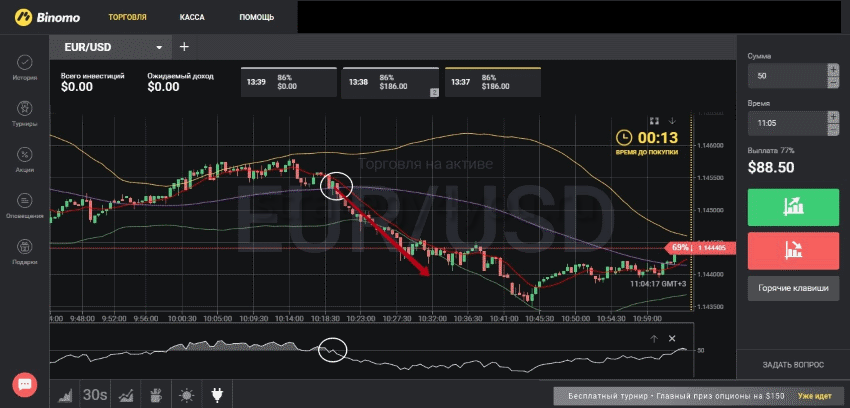Image resolution: width=850 pixels, height=408 pixels.
Task: Click the Сумма amount input field
Action: click(786, 75)
